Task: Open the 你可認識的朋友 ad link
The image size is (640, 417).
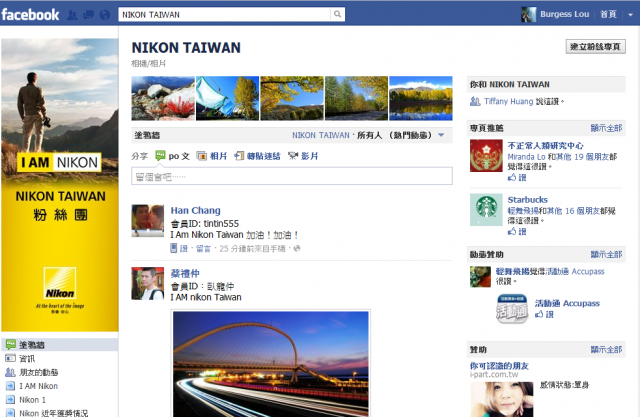Action: pos(499,366)
